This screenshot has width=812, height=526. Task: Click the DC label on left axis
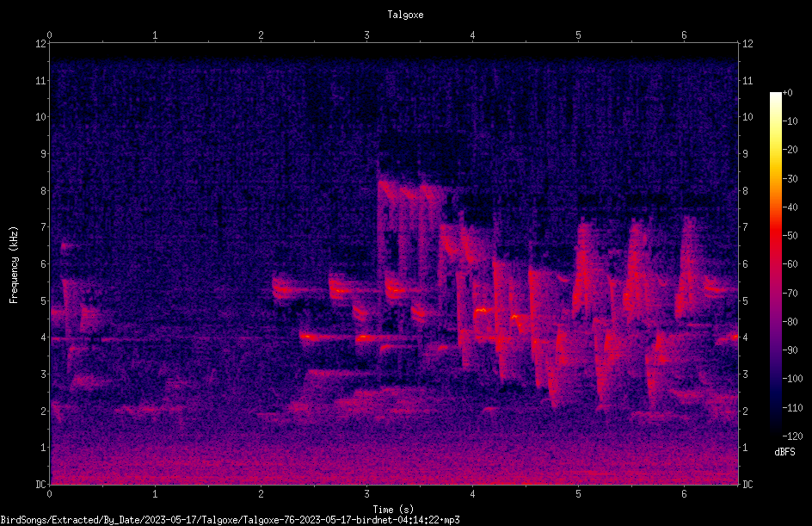(40, 484)
